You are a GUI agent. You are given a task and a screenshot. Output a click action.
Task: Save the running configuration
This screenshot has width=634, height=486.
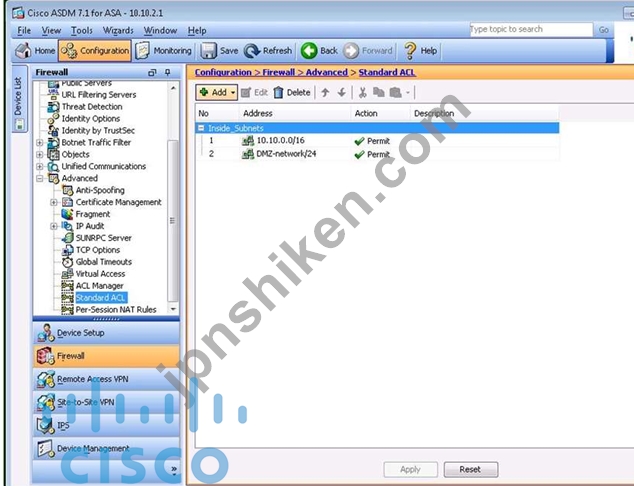tap(220, 51)
